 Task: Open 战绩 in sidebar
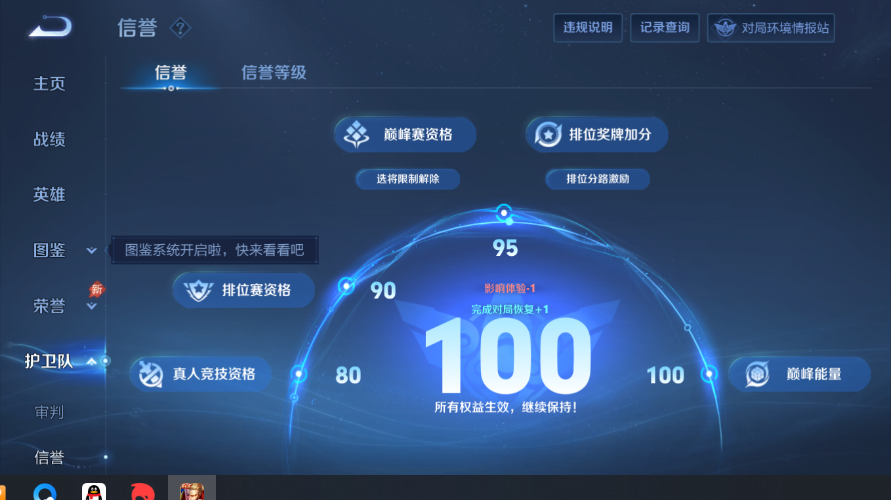point(49,139)
